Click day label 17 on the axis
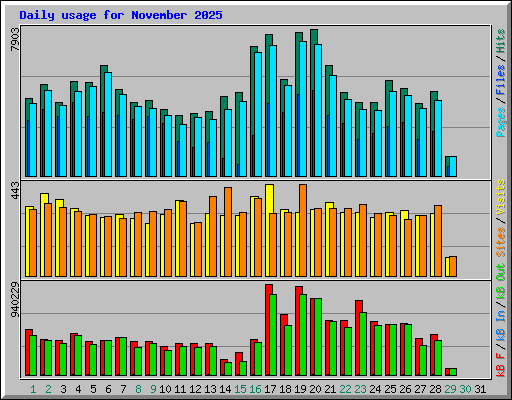 270,389
